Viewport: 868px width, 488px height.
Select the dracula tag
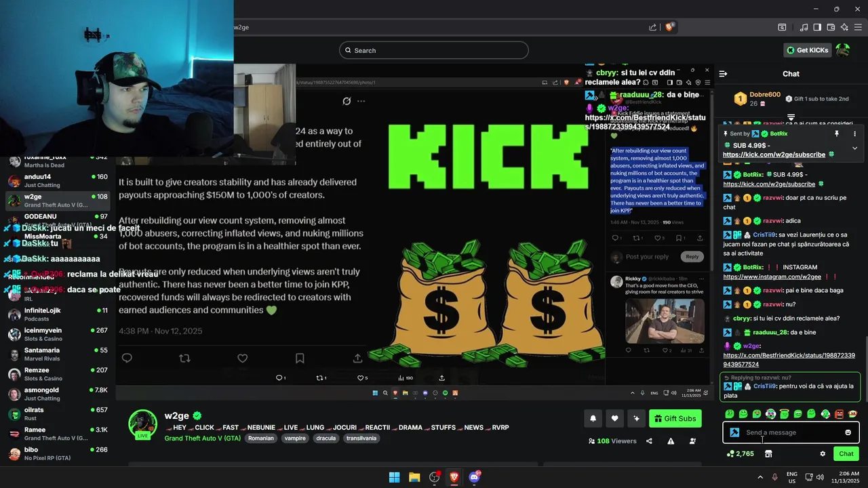pos(326,439)
